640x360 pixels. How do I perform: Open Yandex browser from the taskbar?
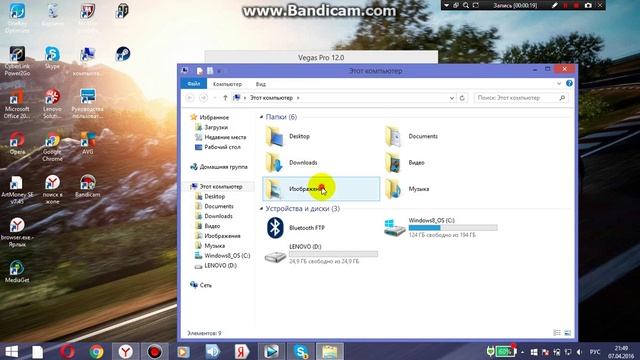coord(125,351)
